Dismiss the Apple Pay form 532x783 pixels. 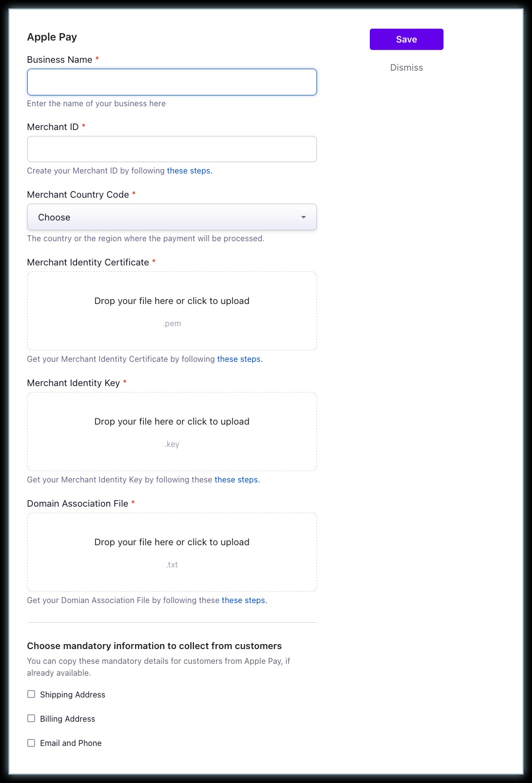(x=406, y=68)
